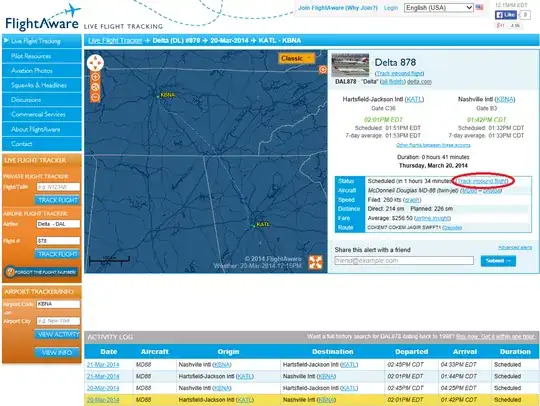Viewport: 540px width, 406px height.
Task: Open Squawks & Headlines menu item
Action: pos(42,85)
